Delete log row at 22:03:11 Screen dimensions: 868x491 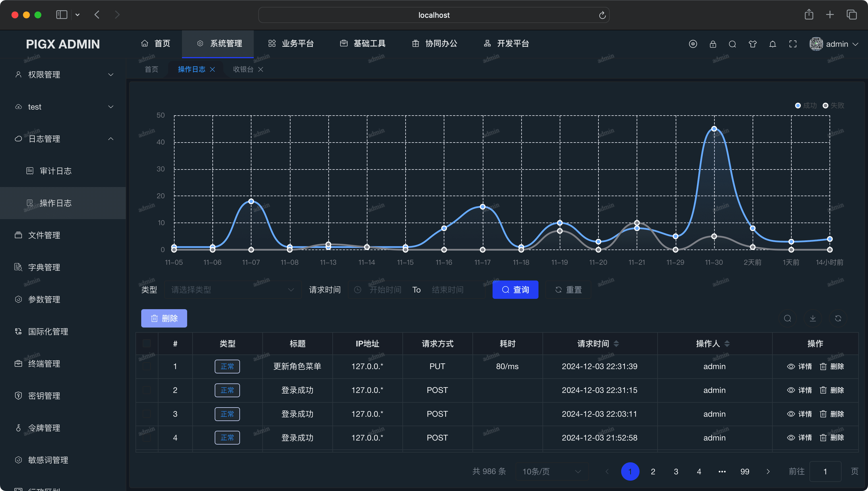832,414
